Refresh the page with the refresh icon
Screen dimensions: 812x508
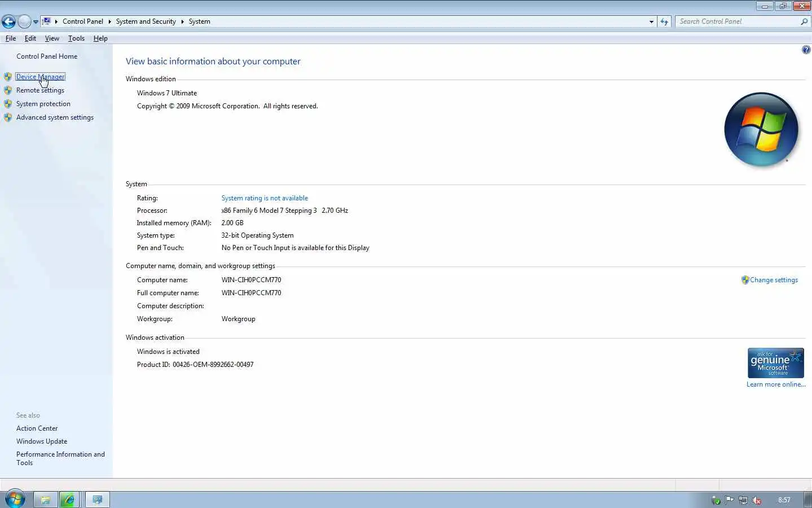(664, 21)
